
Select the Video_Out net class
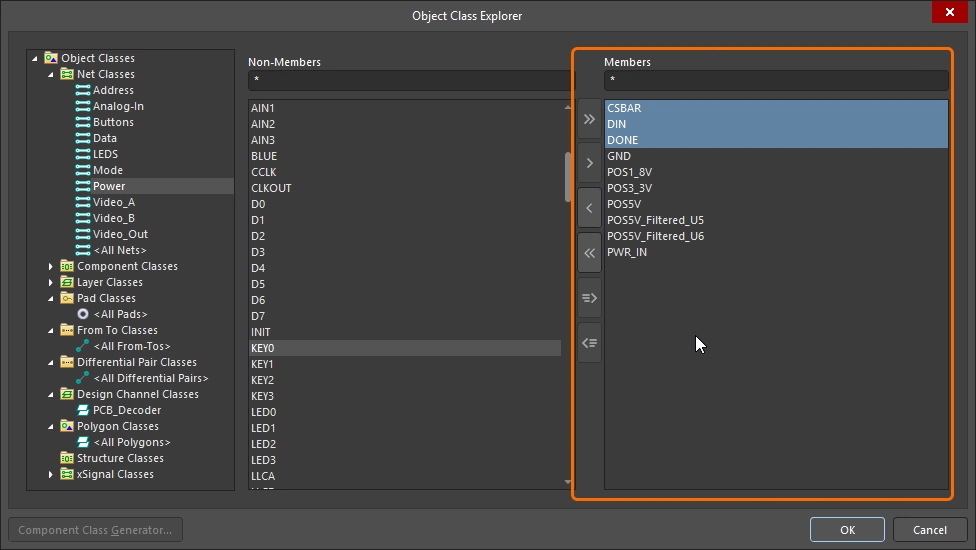[120, 234]
